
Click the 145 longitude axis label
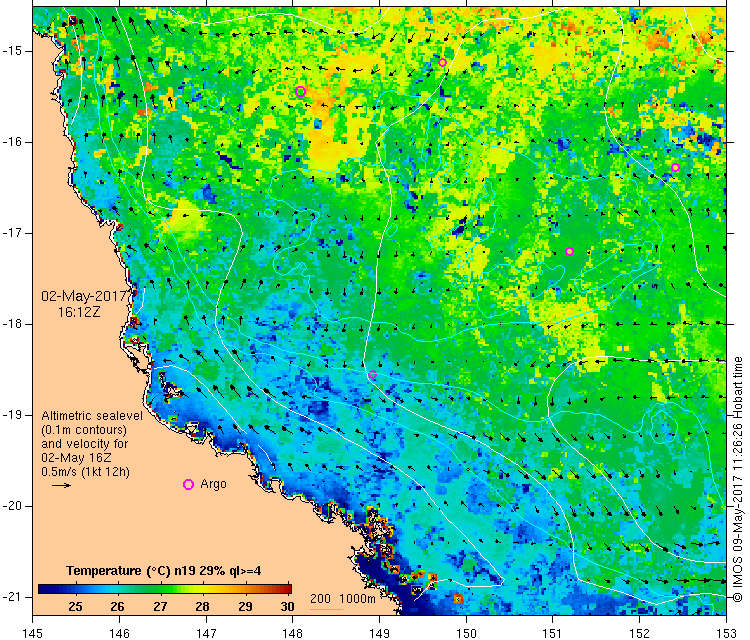coord(33,633)
